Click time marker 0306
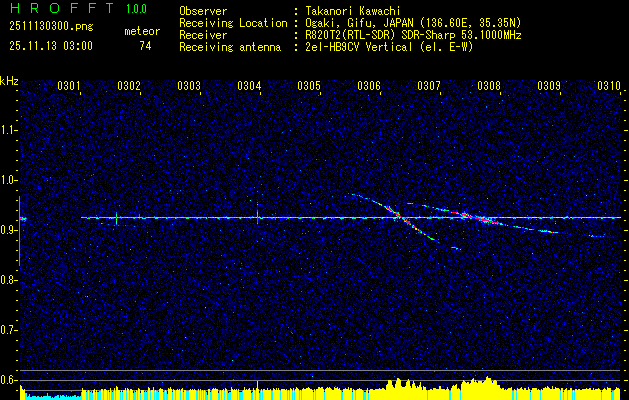Viewport: 629px width, 400px height. 369,85
